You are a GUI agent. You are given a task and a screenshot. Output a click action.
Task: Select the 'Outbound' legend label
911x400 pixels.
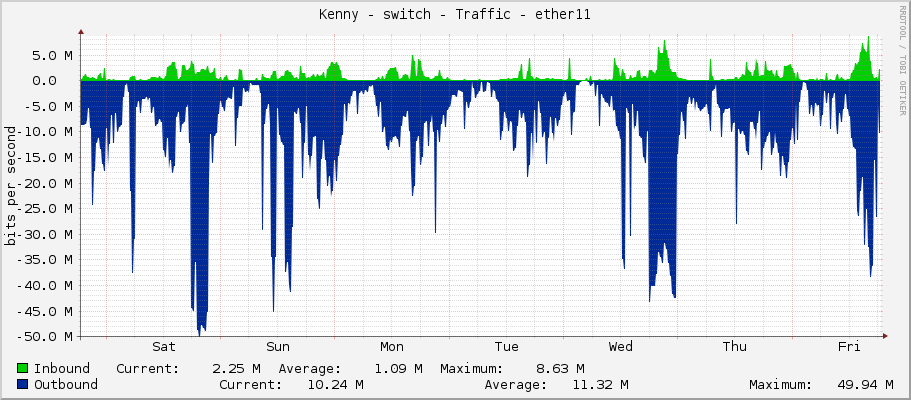pyautogui.click(x=66, y=384)
